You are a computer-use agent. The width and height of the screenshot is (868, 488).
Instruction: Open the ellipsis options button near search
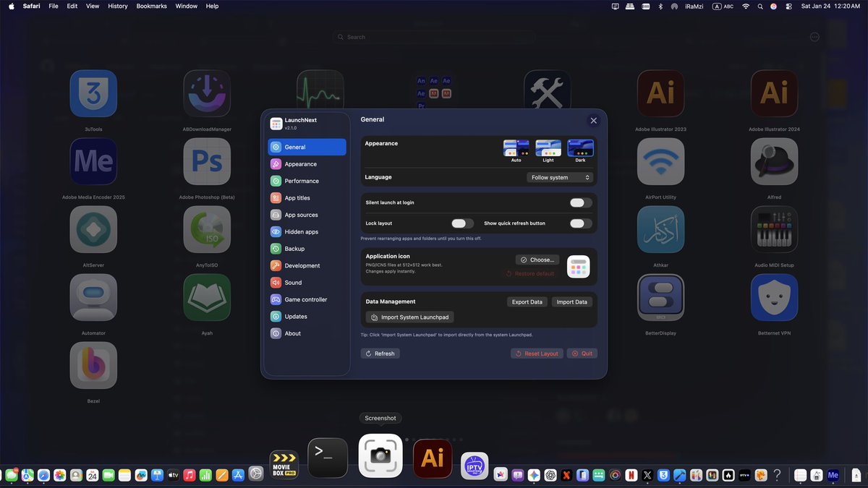(814, 37)
